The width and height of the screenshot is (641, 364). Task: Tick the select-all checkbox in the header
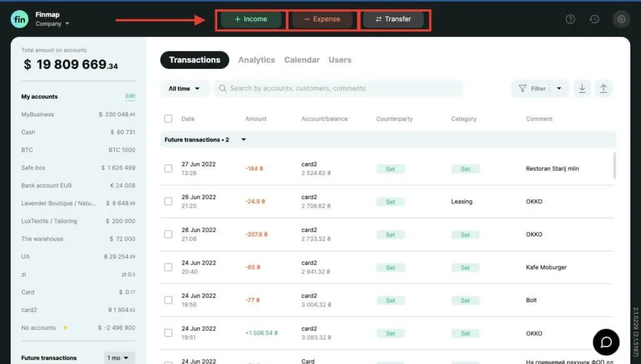168,118
